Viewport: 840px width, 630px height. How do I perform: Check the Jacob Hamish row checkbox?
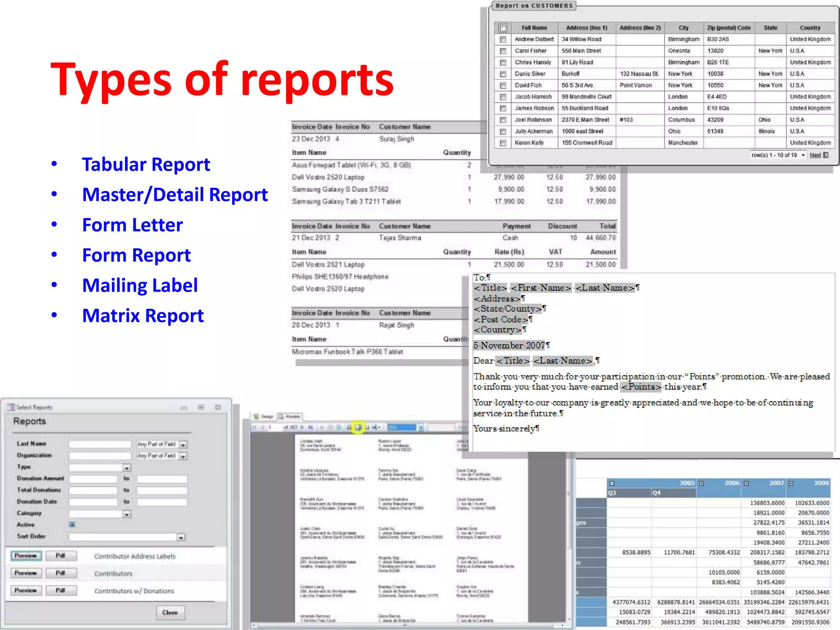click(503, 97)
